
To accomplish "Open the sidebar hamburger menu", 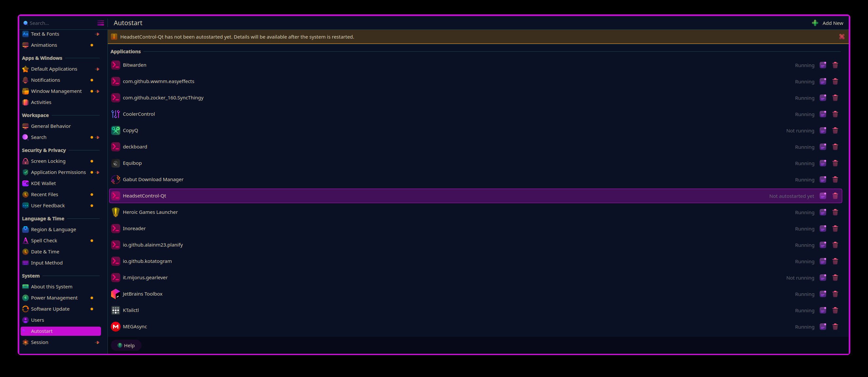I will coord(100,23).
